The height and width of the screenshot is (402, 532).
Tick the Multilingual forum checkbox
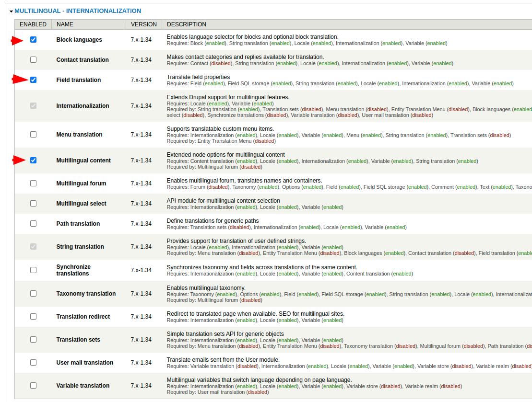click(33, 184)
